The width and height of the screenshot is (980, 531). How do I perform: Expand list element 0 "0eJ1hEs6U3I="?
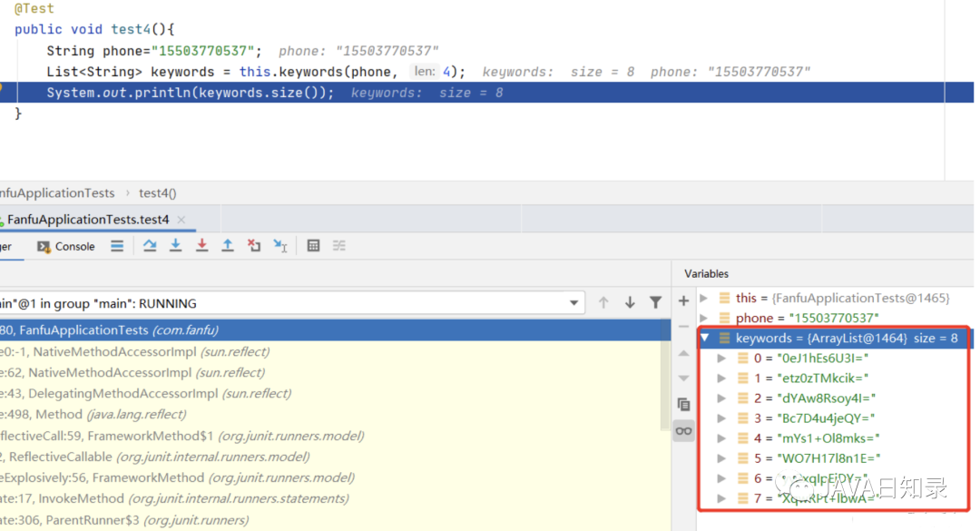[x=721, y=359]
